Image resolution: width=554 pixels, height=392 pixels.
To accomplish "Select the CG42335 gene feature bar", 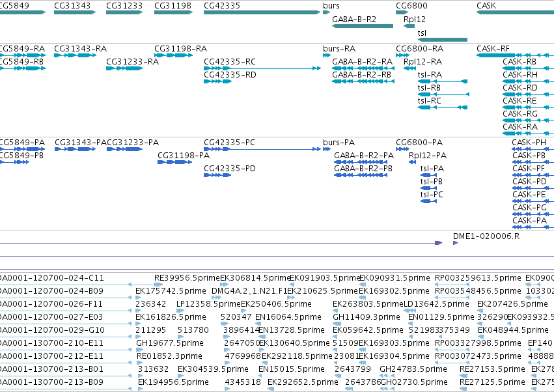I will pyautogui.click(x=262, y=12).
